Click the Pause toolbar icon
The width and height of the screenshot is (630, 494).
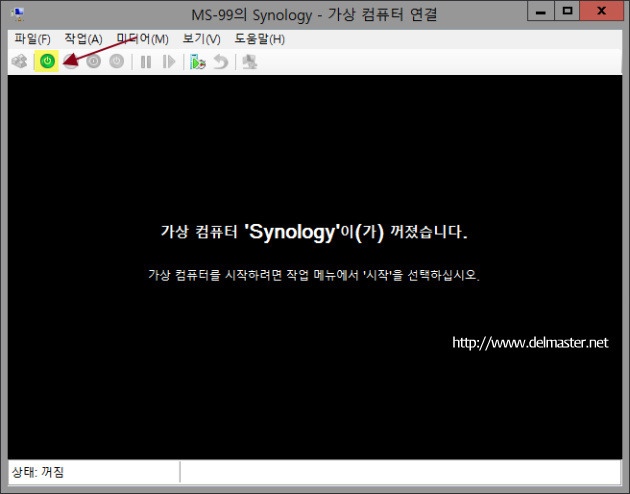click(x=146, y=62)
